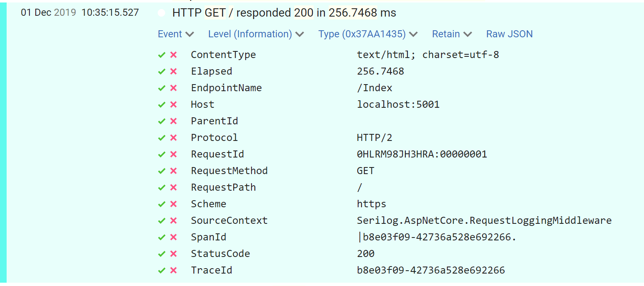
Task: Click the white event level dot indicator
Action: pos(161,13)
